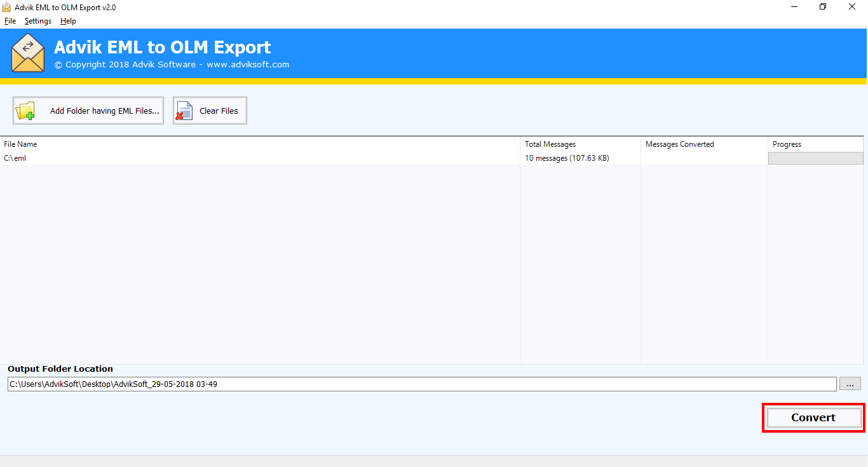Image resolution: width=868 pixels, height=467 pixels.
Task: Click the Advik envelope logo in header
Action: pyautogui.click(x=28, y=53)
